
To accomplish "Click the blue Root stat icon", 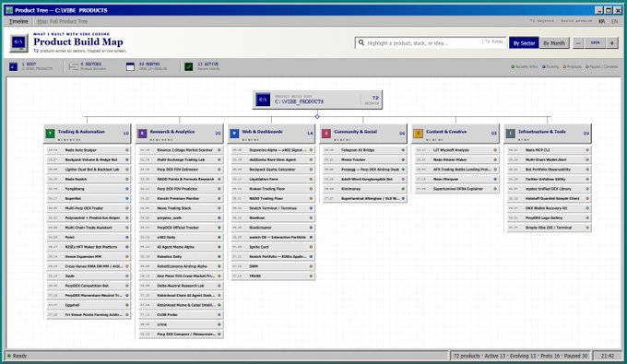I will [x=13, y=66].
